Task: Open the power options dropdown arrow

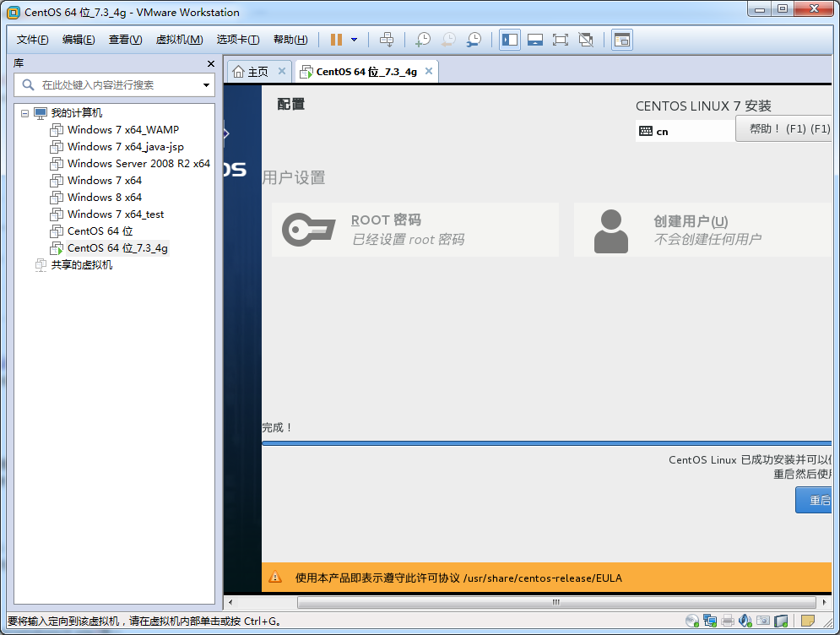Action: (x=354, y=40)
